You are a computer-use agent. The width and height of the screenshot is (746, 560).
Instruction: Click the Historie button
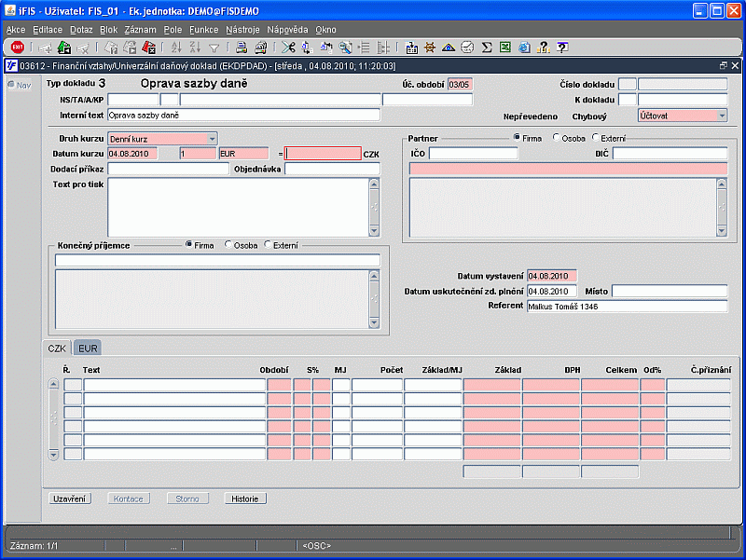click(245, 499)
